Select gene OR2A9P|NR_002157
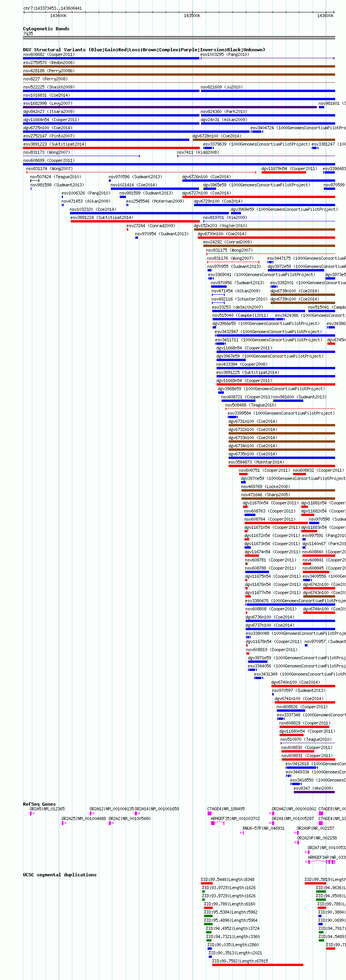Viewport: 346px width, 980px height. [315, 828]
